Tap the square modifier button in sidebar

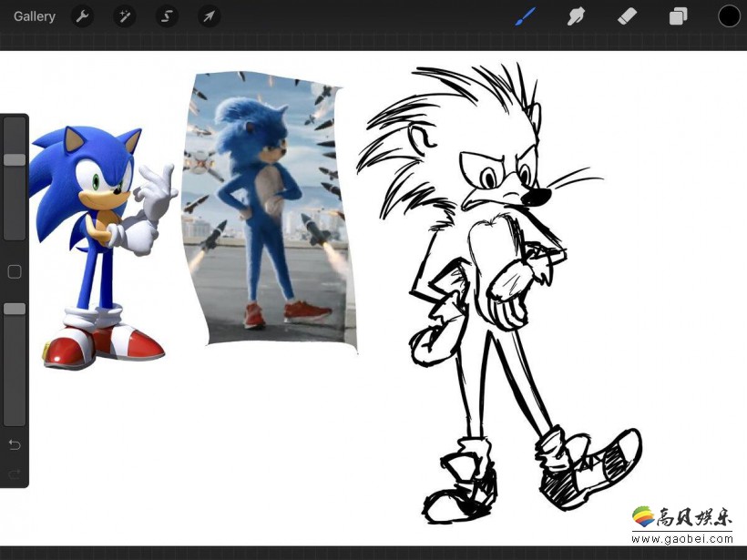(15, 271)
